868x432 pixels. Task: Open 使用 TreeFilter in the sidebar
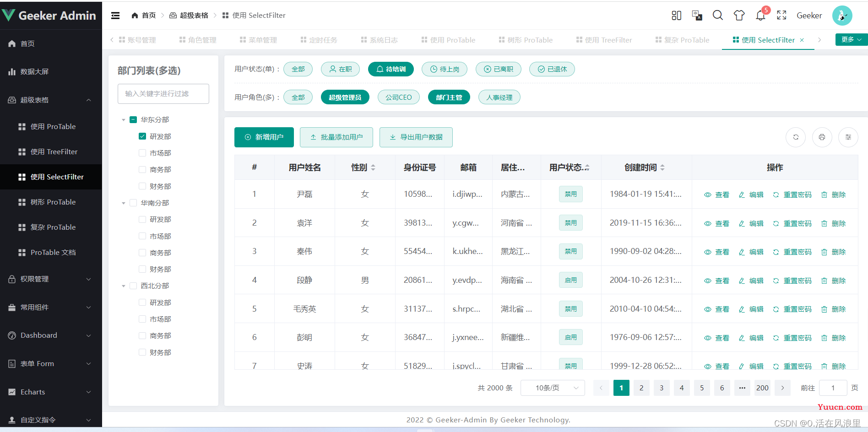click(x=51, y=152)
